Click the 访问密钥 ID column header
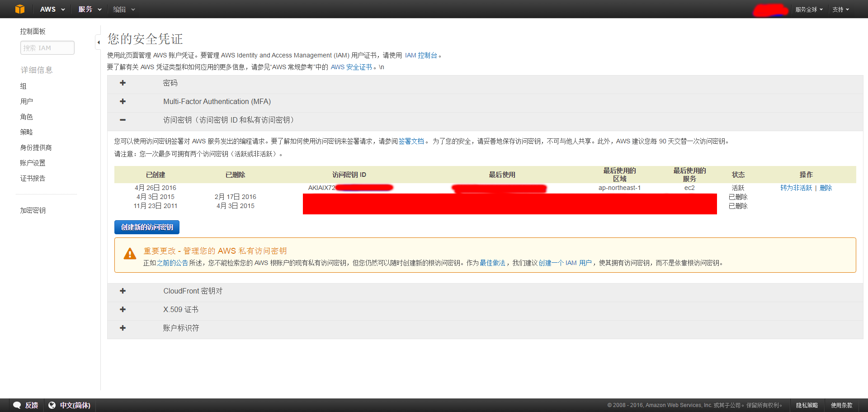Screen dimensions: 868x412 pos(349,175)
